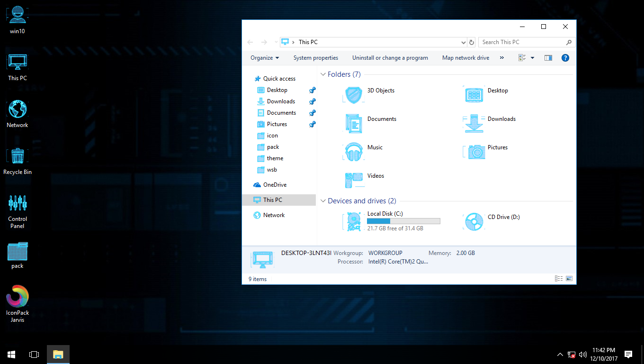644x364 pixels.
Task: Collapse the Devices and drives section
Action: [x=322, y=200]
